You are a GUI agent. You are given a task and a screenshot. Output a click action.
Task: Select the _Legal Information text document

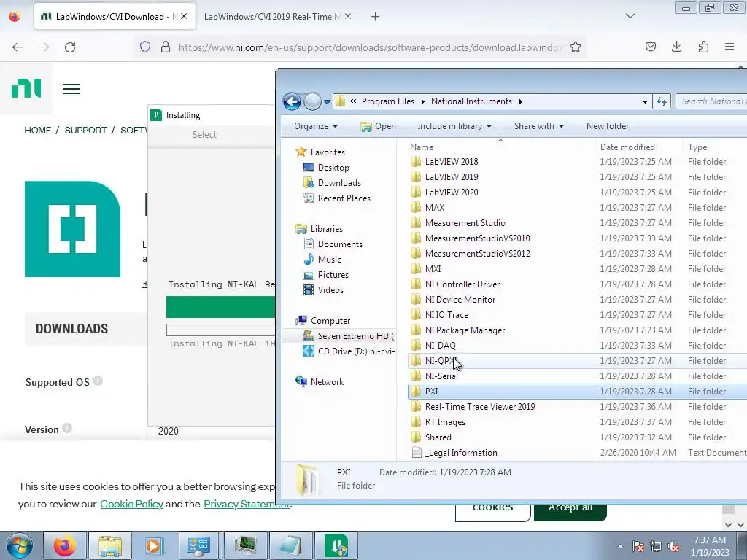coord(461,453)
